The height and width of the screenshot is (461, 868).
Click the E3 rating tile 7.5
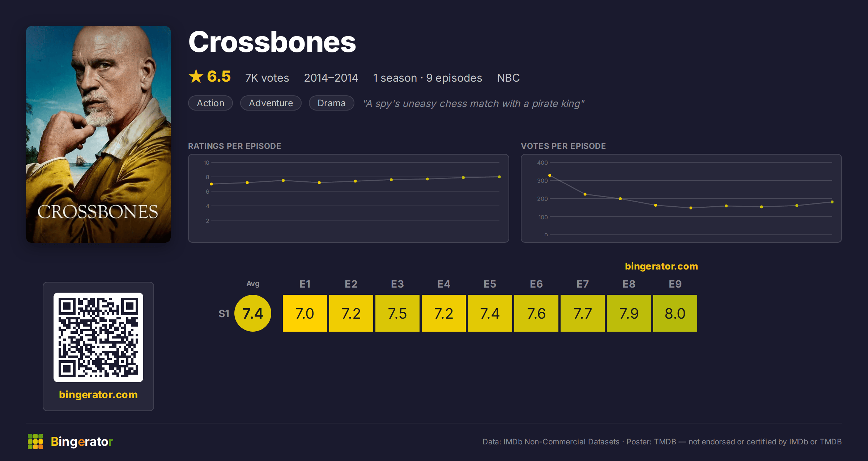397,313
